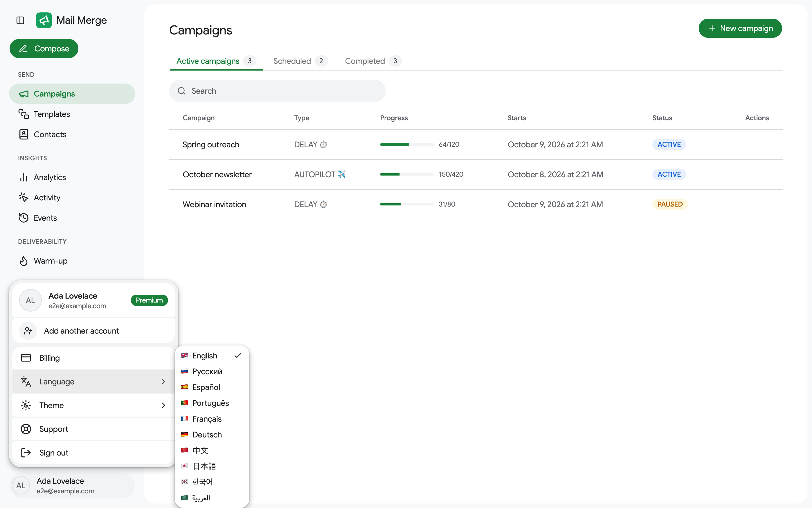Toggle the Ada Lovelace account menu at bottom
The height and width of the screenshot is (508, 812).
pyautogui.click(x=72, y=485)
